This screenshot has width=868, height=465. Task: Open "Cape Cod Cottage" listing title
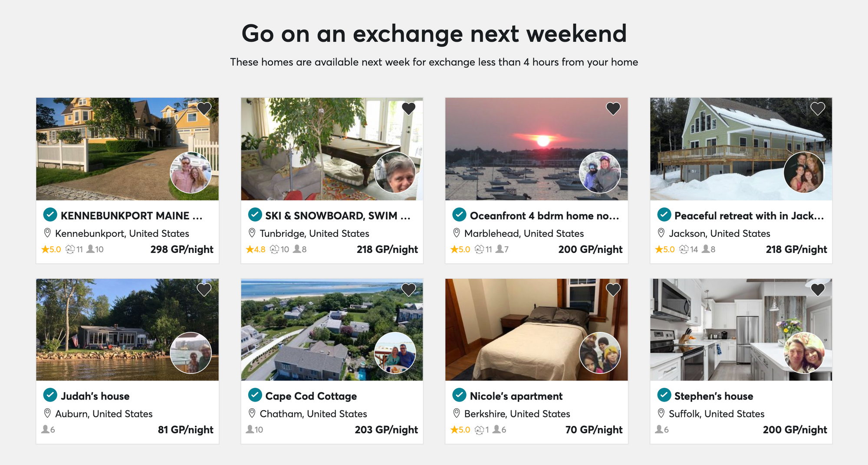(311, 396)
